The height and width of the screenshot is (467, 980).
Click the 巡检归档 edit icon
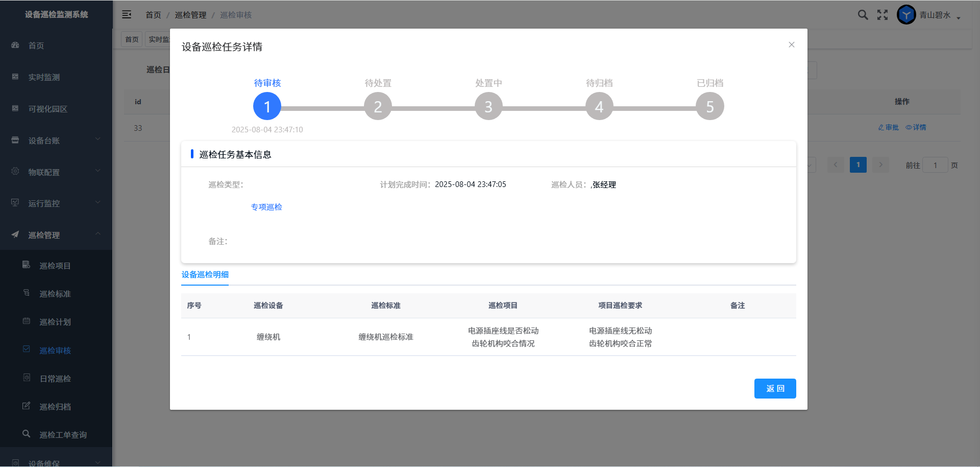(x=27, y=406)
